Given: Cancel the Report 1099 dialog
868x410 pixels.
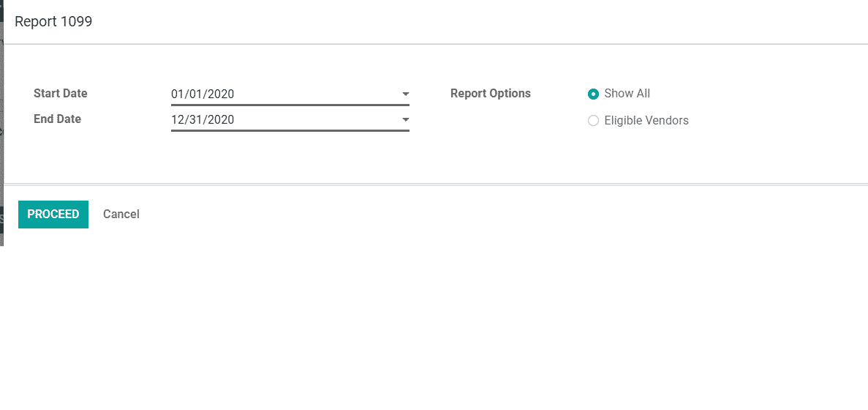Looking at the screenshot, I should 121,215.
